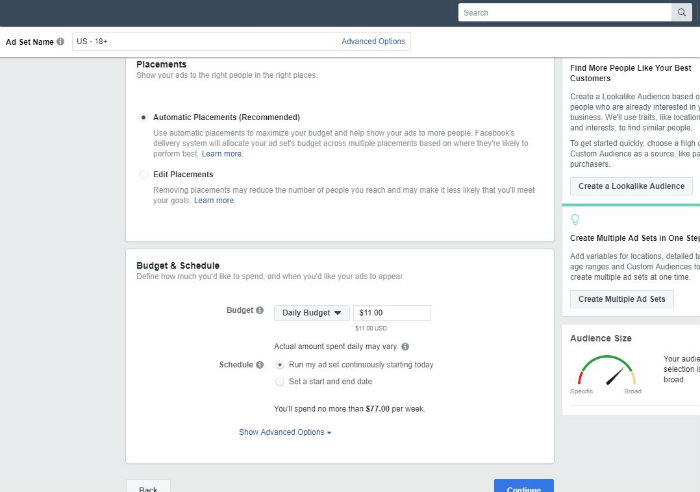Click the Back button
The height and width of the screenshot is (492, 700).
coord(148,487)
